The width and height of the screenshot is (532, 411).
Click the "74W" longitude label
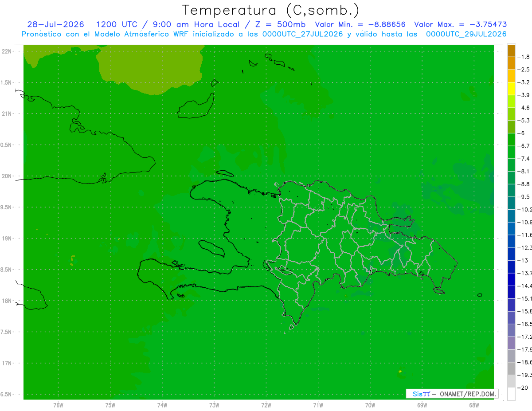click(x=162, y=405)
